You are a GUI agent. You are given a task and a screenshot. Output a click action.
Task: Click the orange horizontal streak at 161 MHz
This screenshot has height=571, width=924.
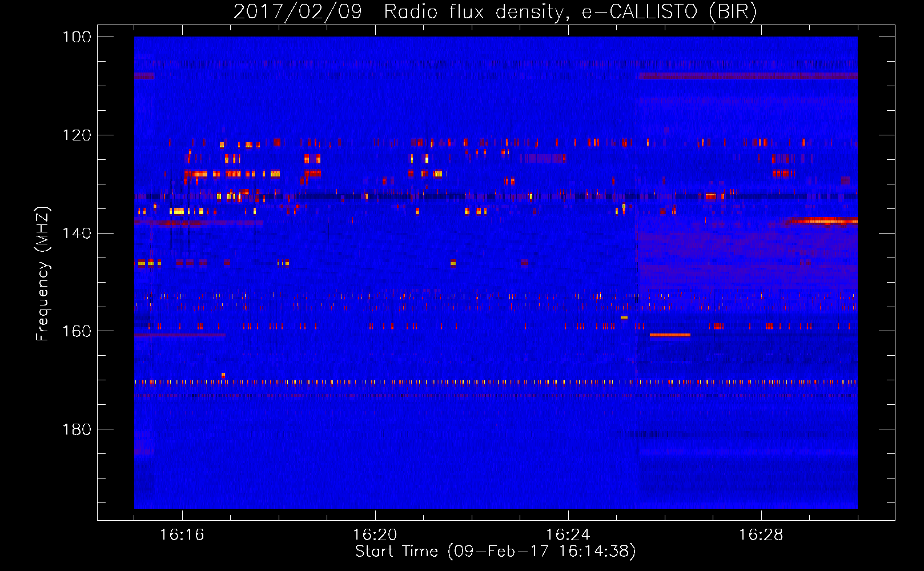(x=670, y=335)
